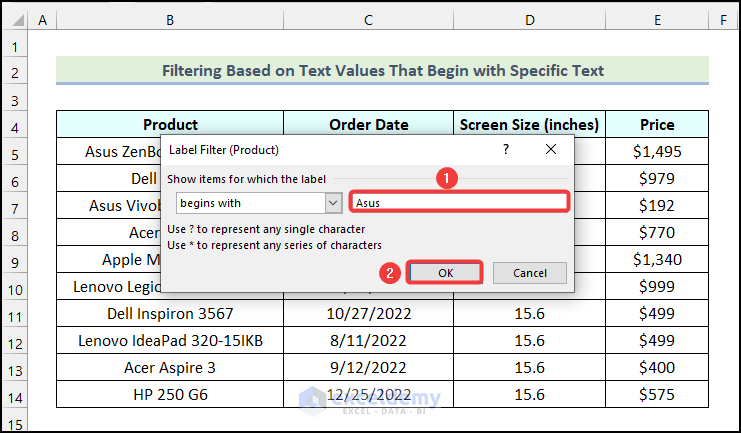This screenshot has height=433, width=741.
Task: Select row 14 header
Action: point(14,395)
